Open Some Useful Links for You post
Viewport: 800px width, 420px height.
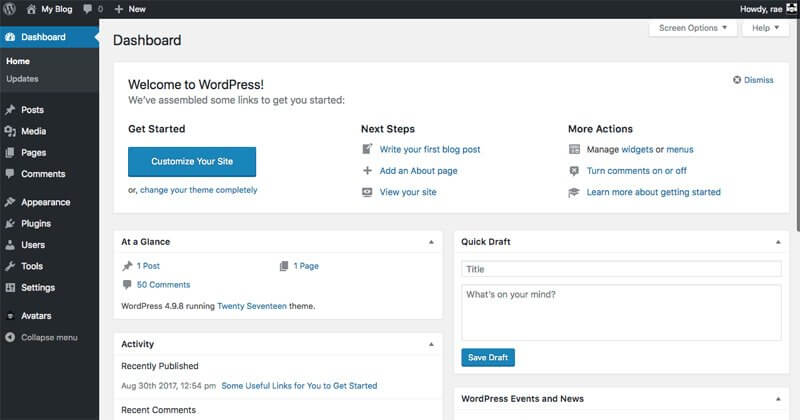[299, 385]
